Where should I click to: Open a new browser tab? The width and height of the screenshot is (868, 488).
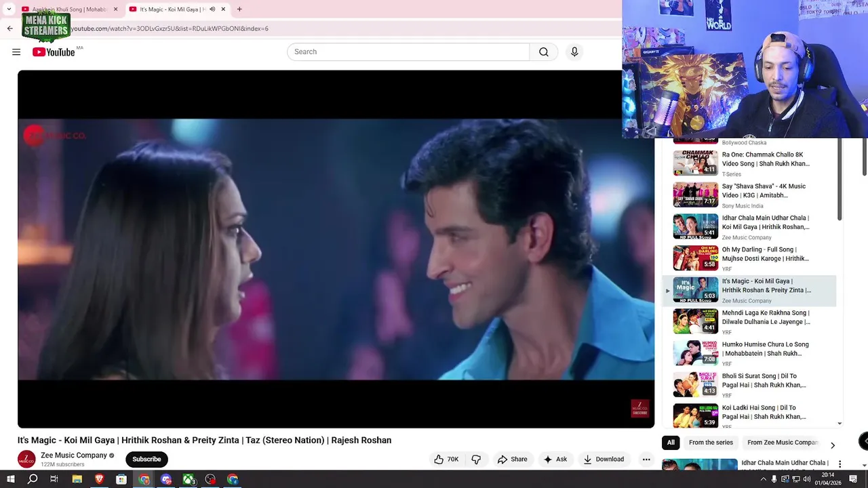(x=239, y=9)
